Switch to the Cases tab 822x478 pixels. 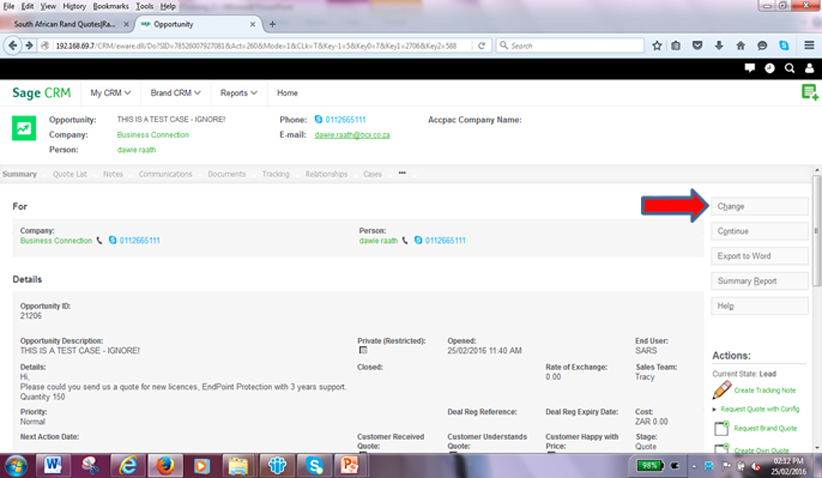coord(372,174)
